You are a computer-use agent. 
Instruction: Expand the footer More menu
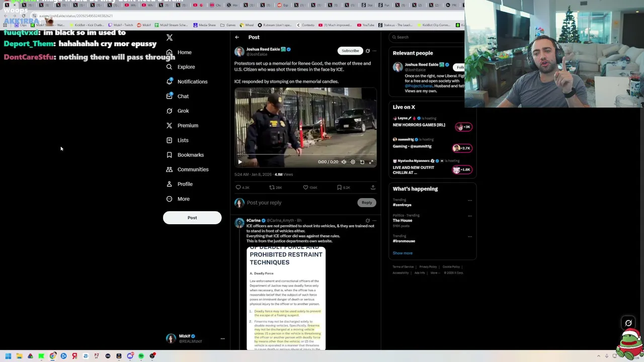coord(435,273)
